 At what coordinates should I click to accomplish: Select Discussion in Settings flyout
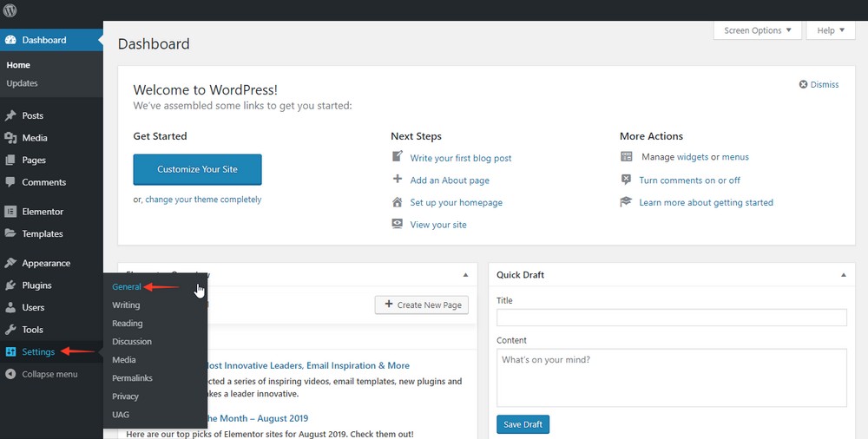pos(132,342)
